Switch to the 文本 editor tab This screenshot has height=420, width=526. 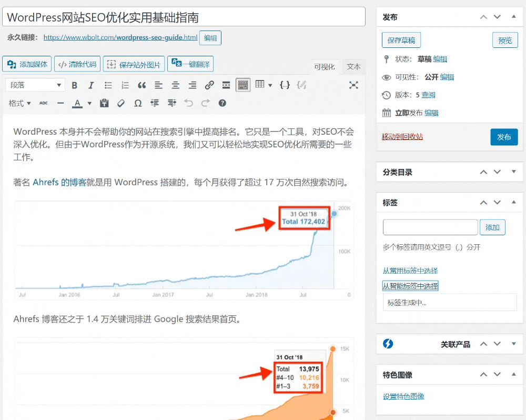pyautogui.click(x=353, y=66)
